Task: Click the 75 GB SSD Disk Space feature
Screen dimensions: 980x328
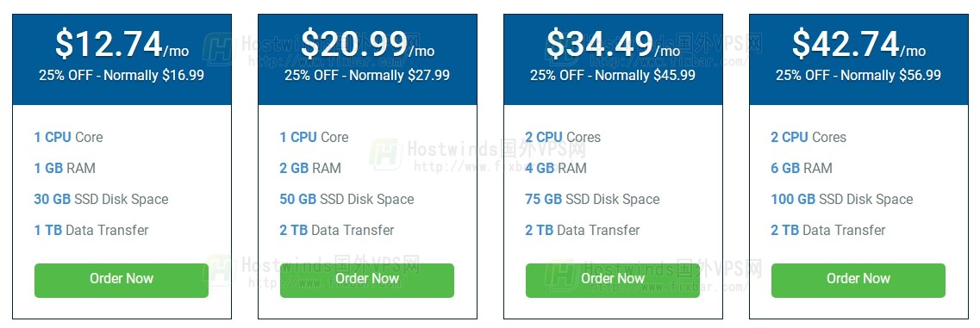Action: [x=592, y=200]
